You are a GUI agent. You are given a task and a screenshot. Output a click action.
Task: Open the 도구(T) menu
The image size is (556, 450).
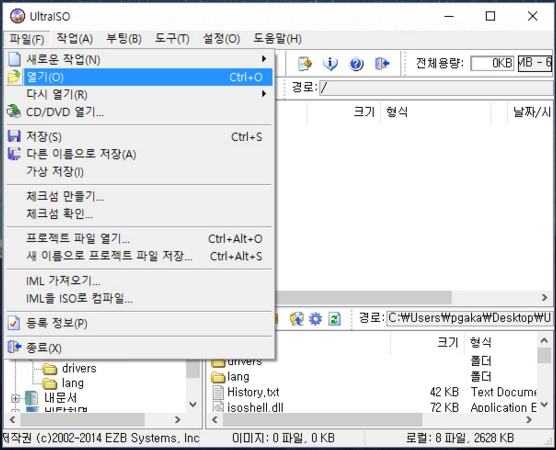tap(172, 39)
